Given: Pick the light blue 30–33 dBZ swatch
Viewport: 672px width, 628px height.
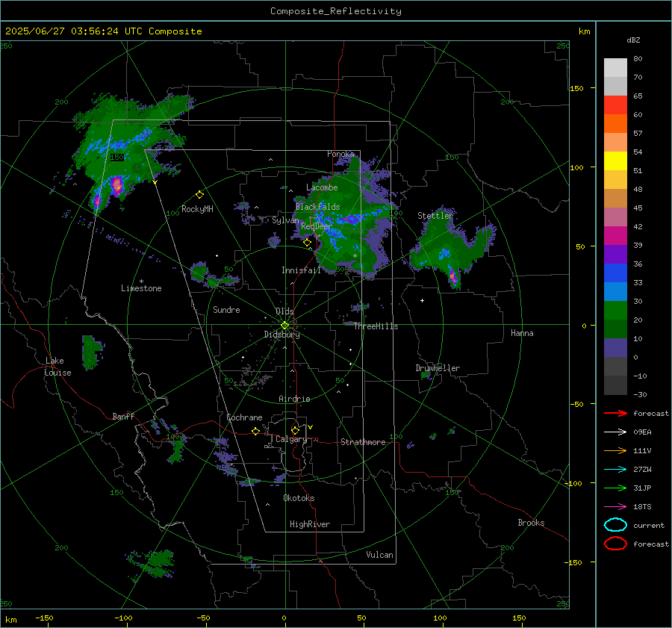Looking at the screenshot, I should point(615,292).
